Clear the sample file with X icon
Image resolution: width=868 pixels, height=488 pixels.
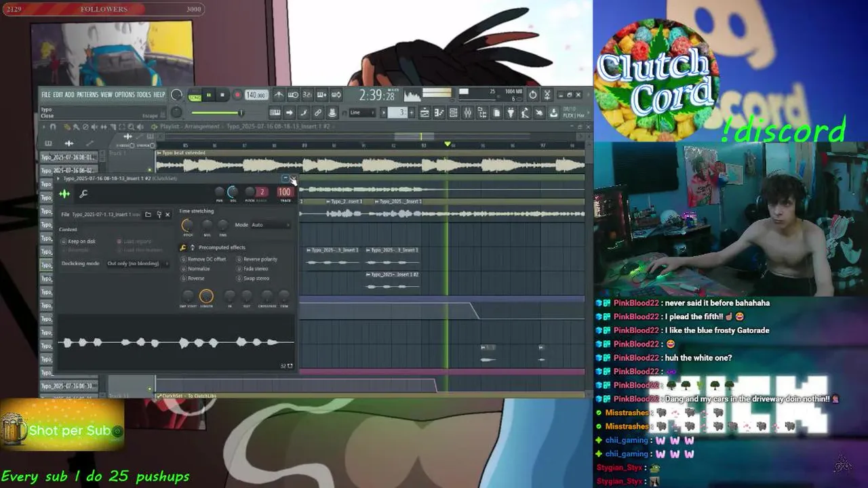coord(167,214)
